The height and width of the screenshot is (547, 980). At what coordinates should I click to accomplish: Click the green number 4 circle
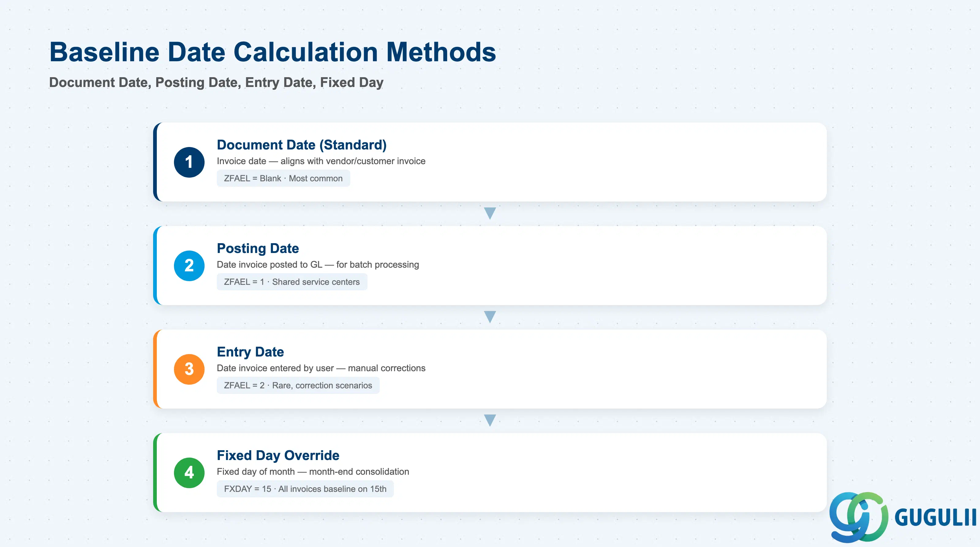tap(189, 473)
